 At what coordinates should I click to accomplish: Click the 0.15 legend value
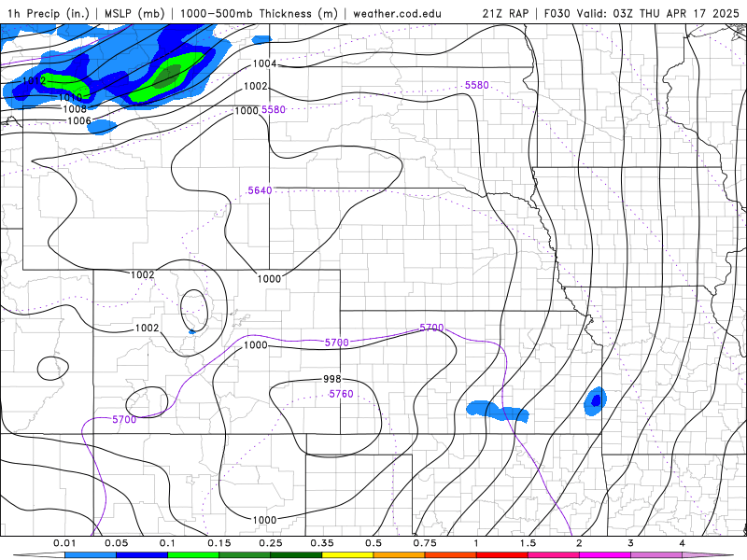coord(219,543)
